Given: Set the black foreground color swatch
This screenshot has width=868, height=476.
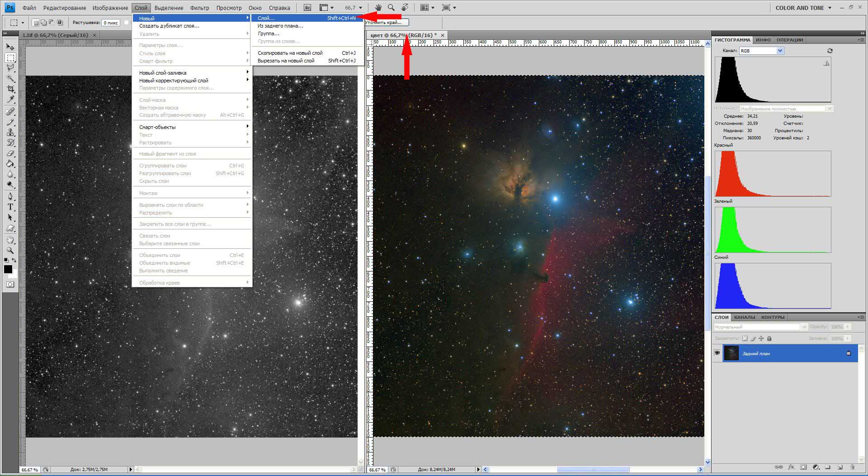Looking at the screenshot, I should pyautogui.click(x=8, y=269).
